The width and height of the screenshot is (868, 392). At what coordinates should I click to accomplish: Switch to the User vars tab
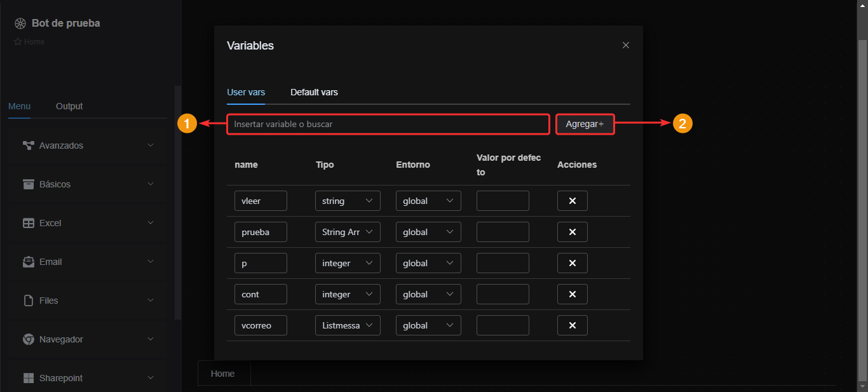coord(246,92)
